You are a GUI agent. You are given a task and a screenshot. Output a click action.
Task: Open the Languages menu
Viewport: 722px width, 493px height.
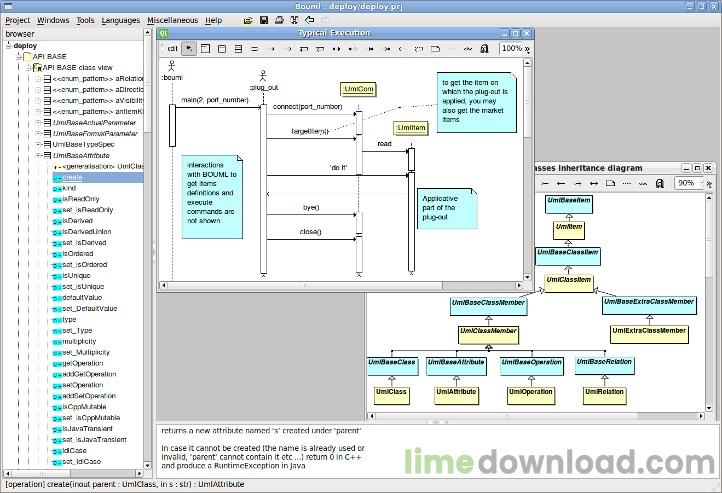click(120, 19)
